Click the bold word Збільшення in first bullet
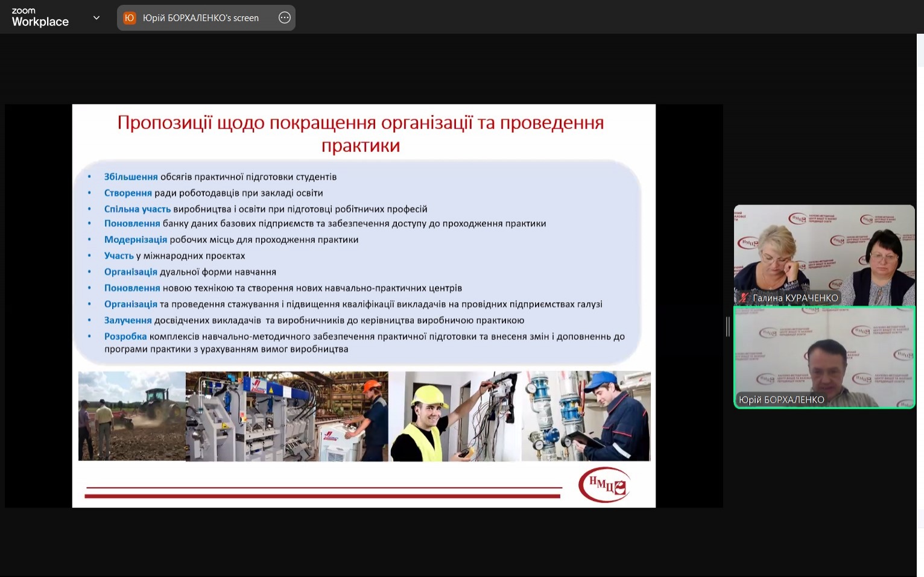 (x=130, y=177)
